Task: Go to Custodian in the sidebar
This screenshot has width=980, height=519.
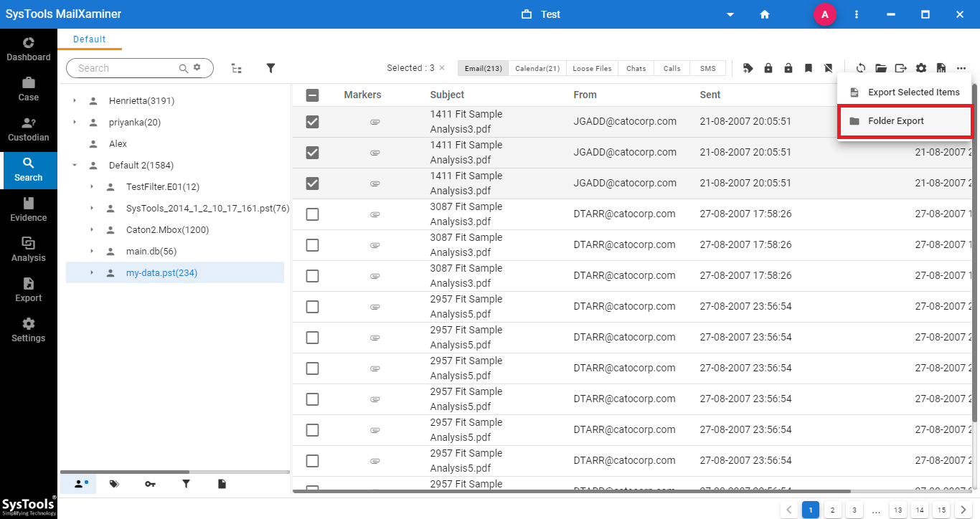Action: coord(29,129)
